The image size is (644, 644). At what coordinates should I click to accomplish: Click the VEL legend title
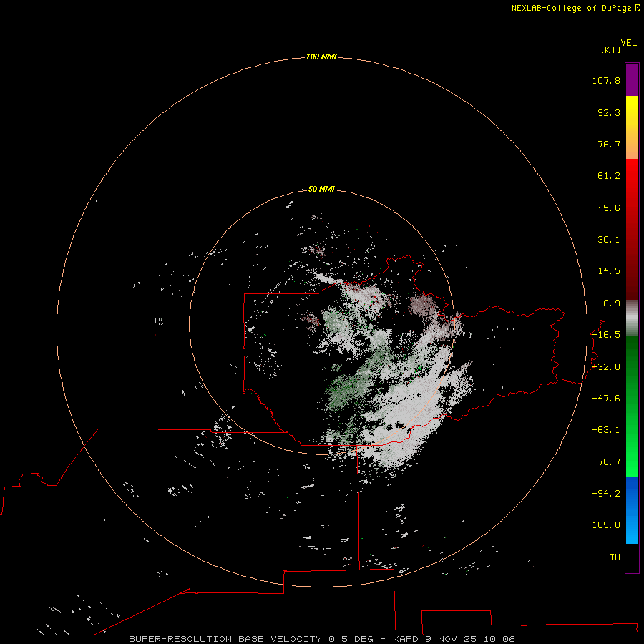(x=628, y=43)
